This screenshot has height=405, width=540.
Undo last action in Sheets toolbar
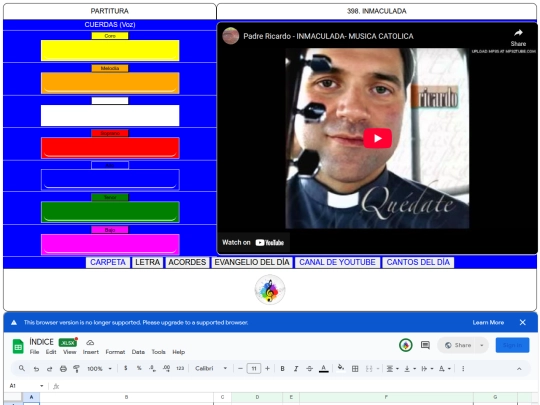36,368
